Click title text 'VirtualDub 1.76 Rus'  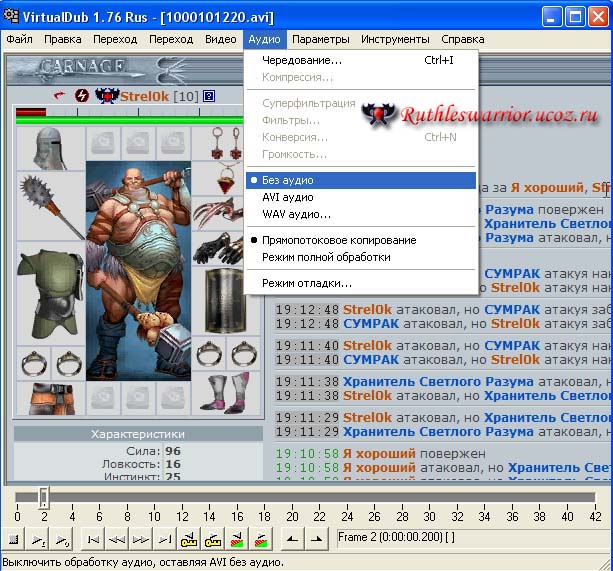coord(85,17)
